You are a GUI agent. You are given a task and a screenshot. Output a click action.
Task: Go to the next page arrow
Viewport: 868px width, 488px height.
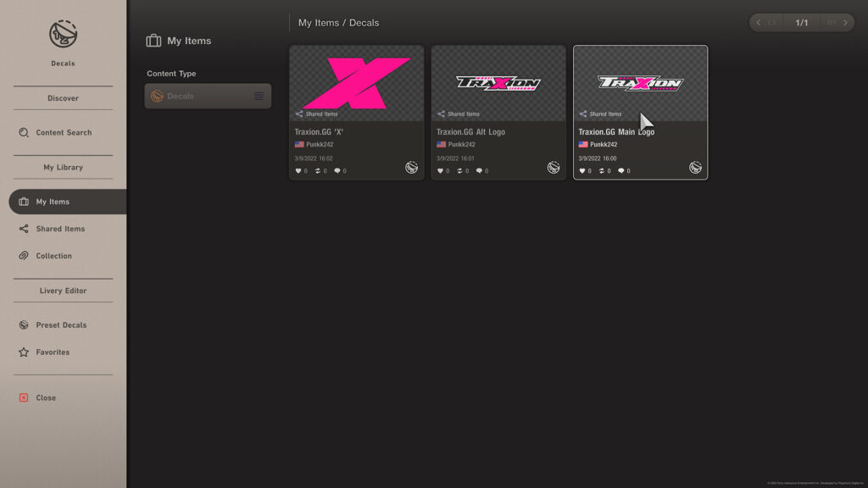(x=845, y=23)
